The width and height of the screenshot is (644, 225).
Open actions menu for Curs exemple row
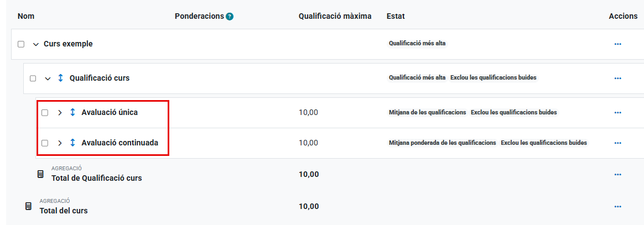pyautogui.click(x=617, y=44)
